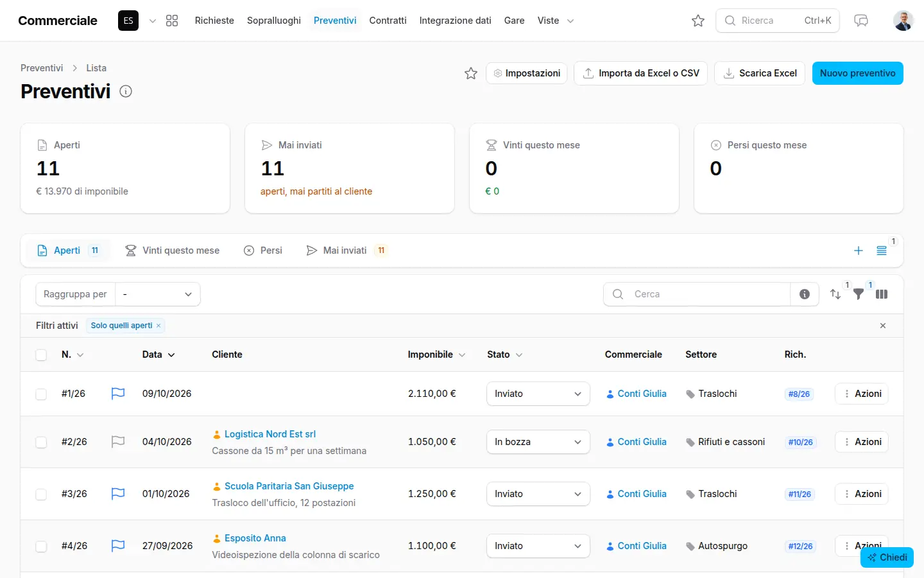The height and width of the screenshot is (578, 924).
Task: Toggle the flag on quote #2/26
Action: [118, 442]
